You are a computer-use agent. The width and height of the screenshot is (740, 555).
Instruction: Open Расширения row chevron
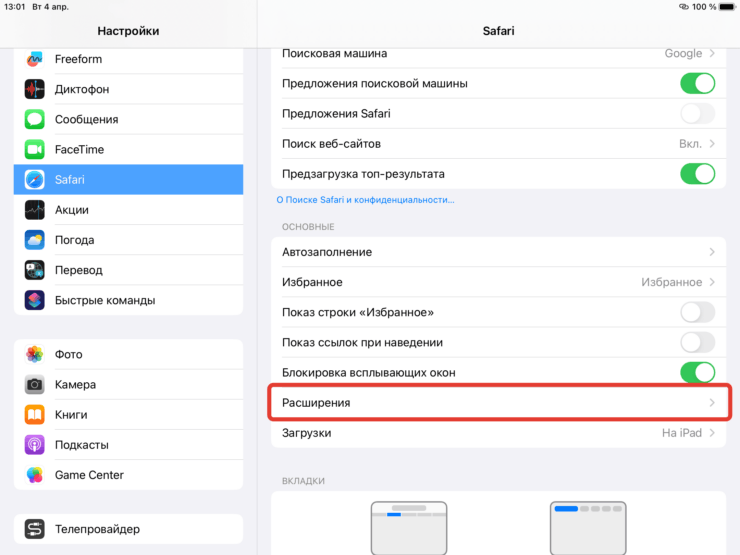pos(712,403)
